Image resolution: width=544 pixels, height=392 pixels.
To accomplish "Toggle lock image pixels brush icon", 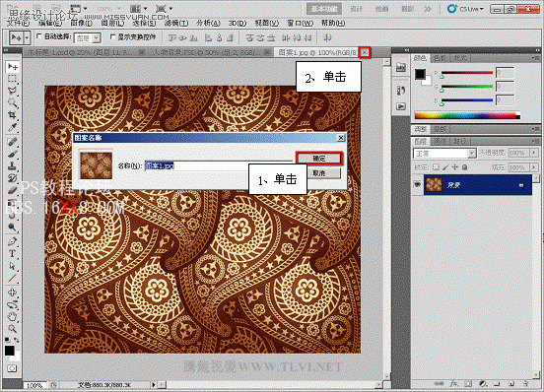I will [x=445, y=167].
